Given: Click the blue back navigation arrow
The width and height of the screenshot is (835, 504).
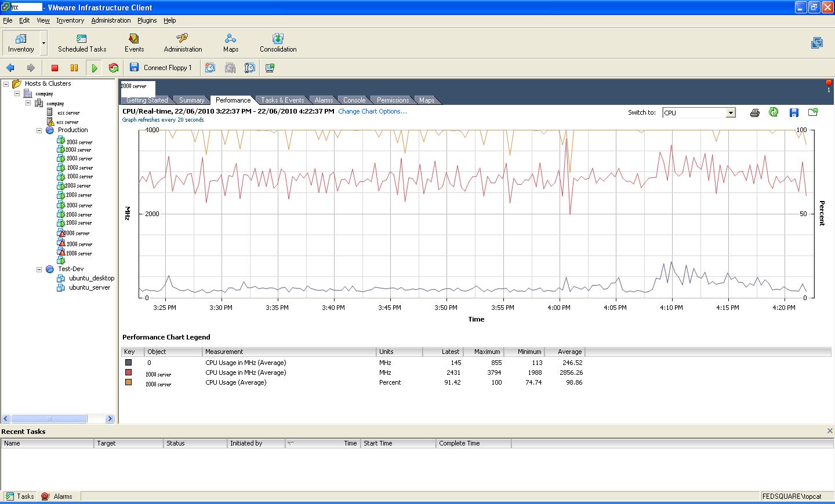Looking at the screenshot, I should [x=10, y=68].
